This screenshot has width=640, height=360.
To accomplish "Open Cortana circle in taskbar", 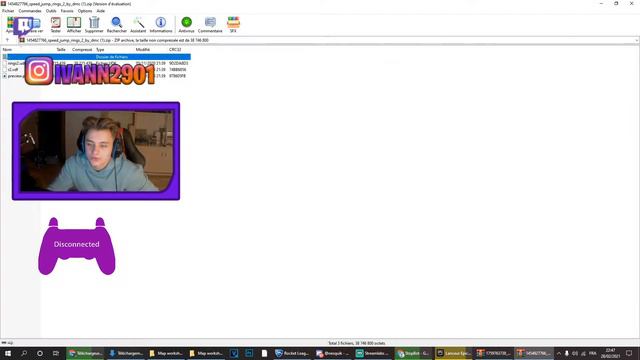I will coord(40,353).
